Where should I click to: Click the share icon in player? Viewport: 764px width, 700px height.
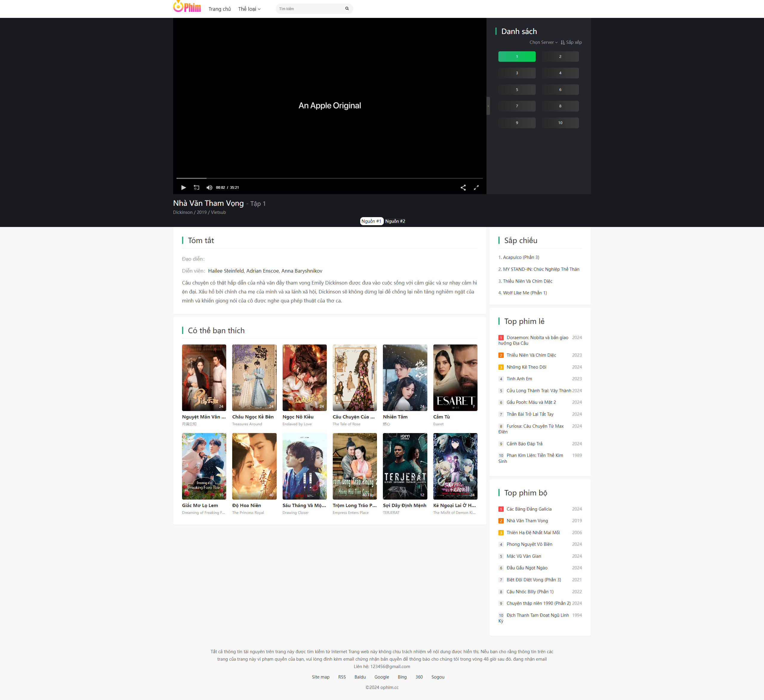click(463, 188)
